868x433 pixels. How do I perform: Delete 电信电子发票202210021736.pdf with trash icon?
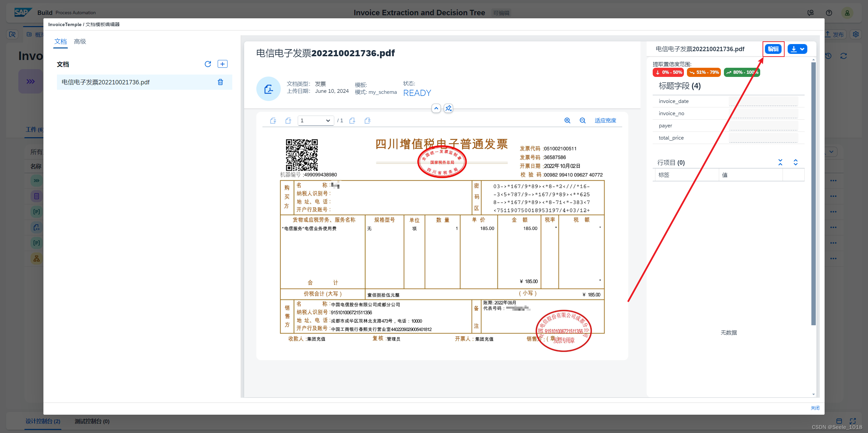tap(220, 82)
